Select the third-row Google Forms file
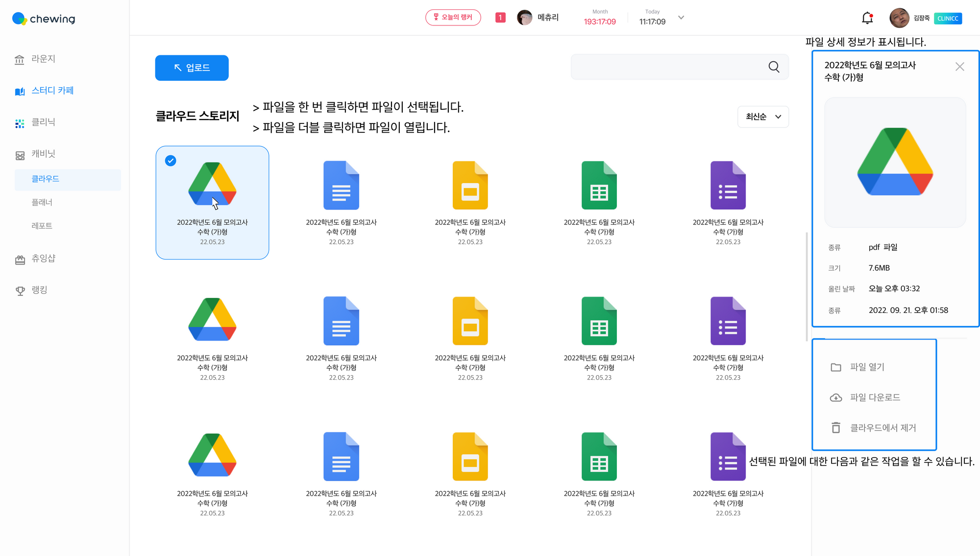 tap(728, 474)
